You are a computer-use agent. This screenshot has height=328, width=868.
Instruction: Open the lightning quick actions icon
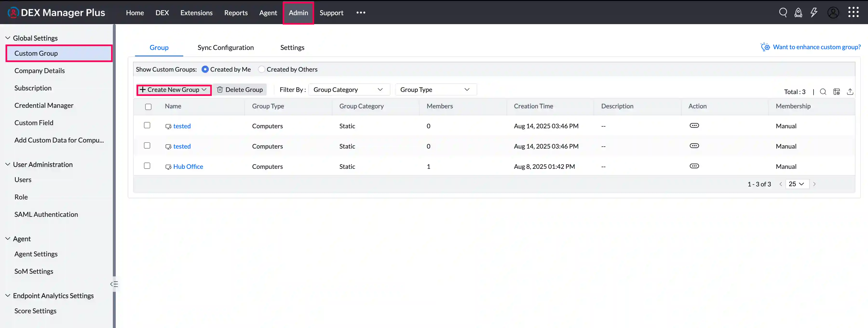814,13
